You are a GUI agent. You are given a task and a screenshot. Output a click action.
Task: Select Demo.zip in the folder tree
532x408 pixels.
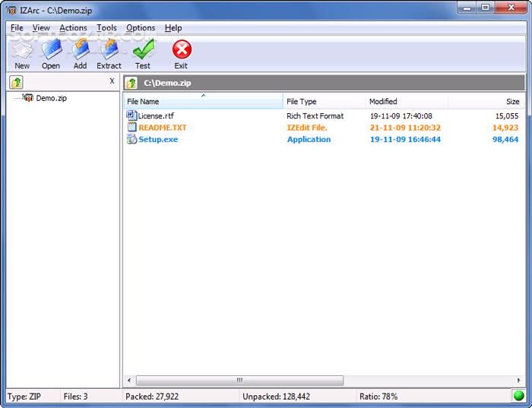pos(51,98)
